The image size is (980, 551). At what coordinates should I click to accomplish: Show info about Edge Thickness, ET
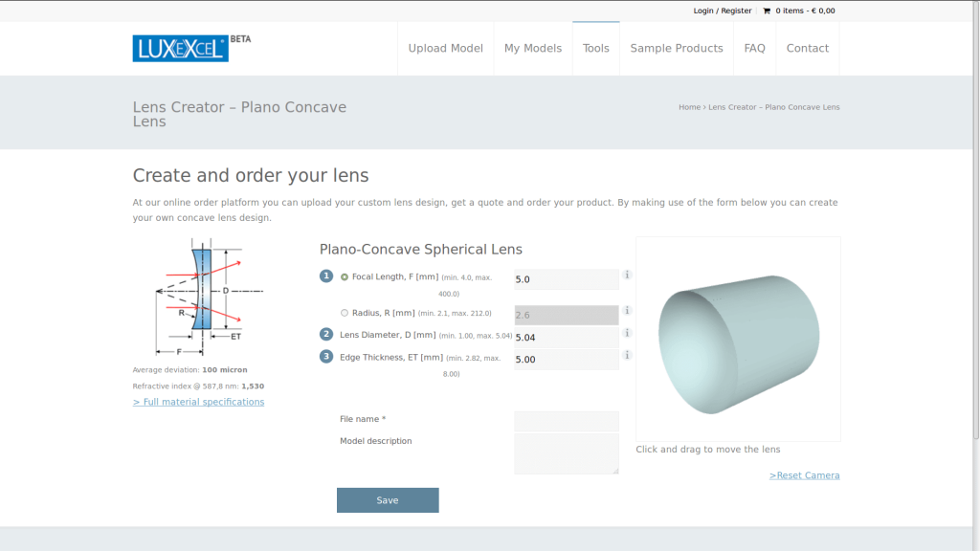[627, 355]
